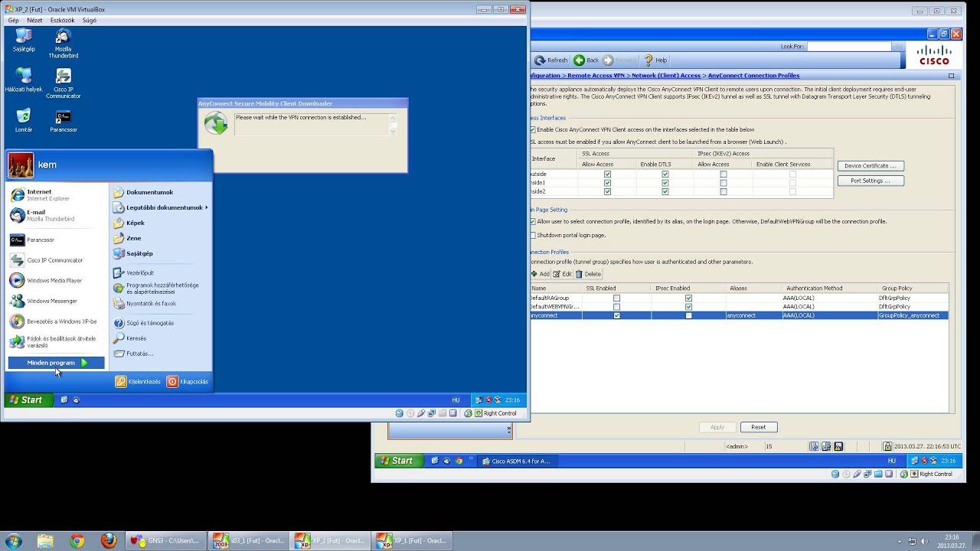Screen dimensions: 980x551
Task: Open Nyomtatók és faxok entry
Action: click(152, 303)
